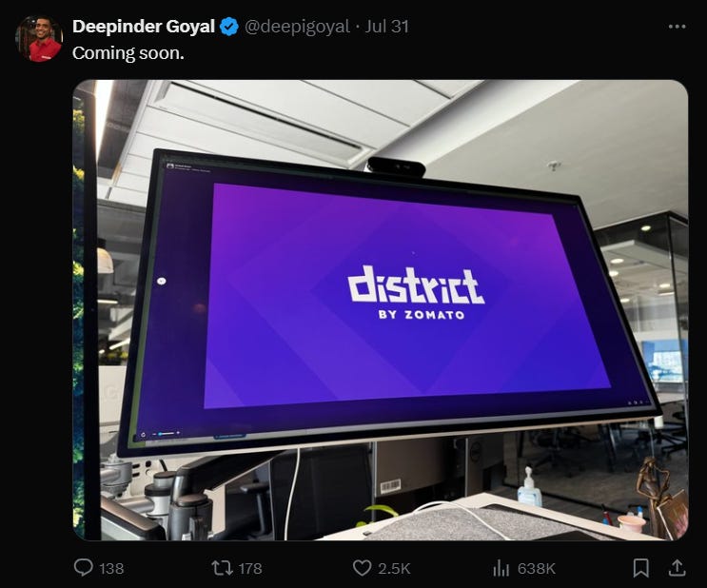The width and height of the screenshot is (707, 588).
Task: Open Deepinder Goyal's profile picture
Action: coord(39,38)
